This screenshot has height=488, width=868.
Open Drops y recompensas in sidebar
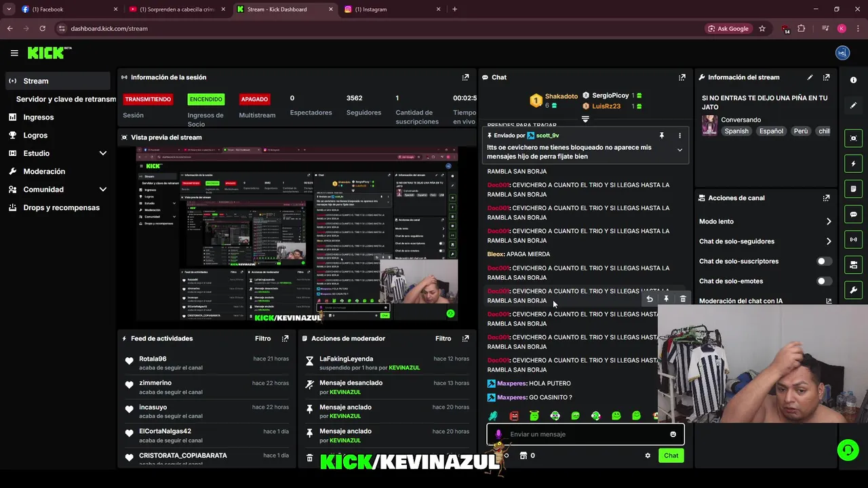pyautogui.click(x=61, y=207)
